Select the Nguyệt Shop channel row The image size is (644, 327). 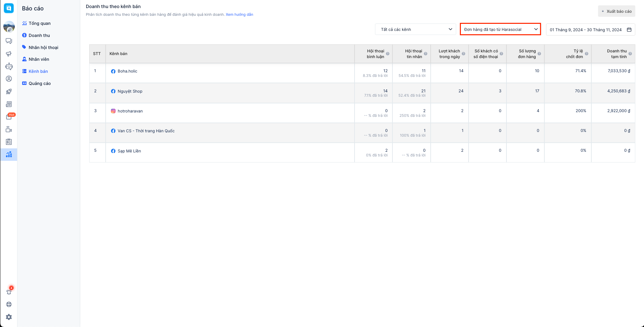[130, 91]
